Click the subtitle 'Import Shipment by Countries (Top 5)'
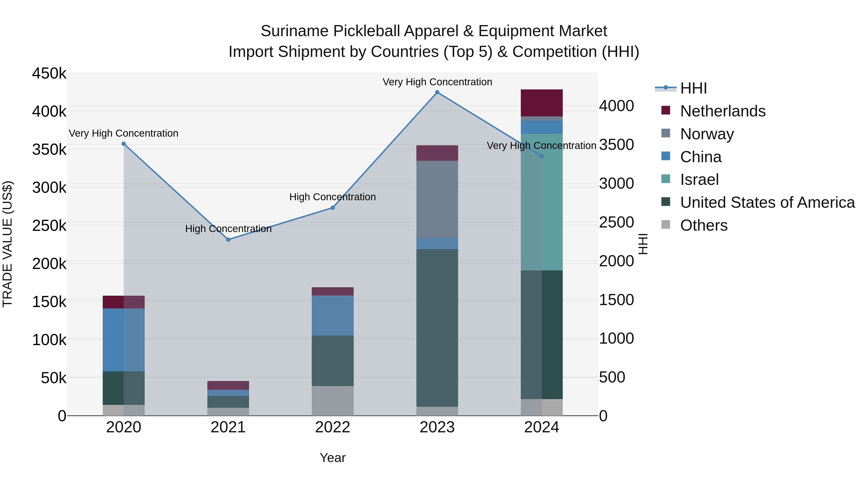 (x=360, y=52)
